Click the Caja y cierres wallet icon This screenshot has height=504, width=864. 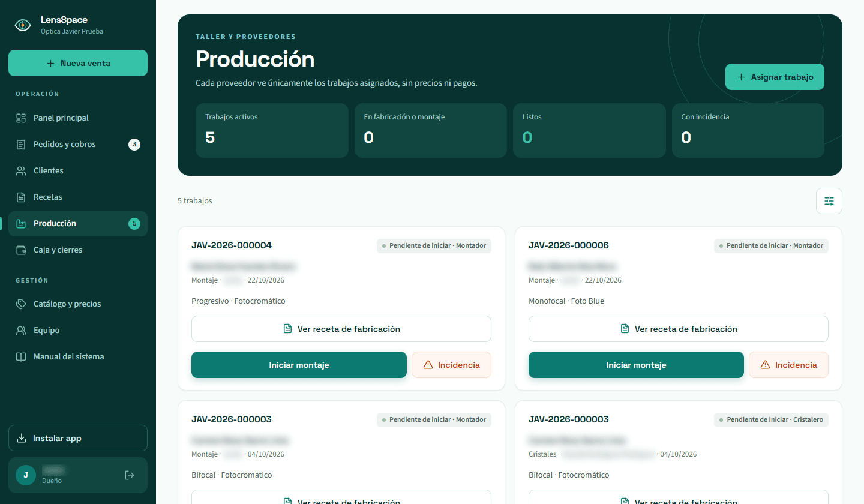point(21,250)
